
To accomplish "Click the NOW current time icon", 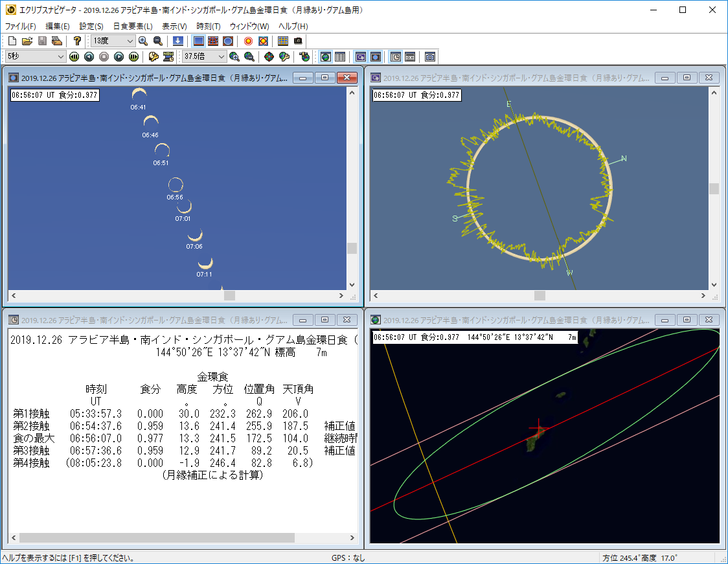I will tap(168, 56).
